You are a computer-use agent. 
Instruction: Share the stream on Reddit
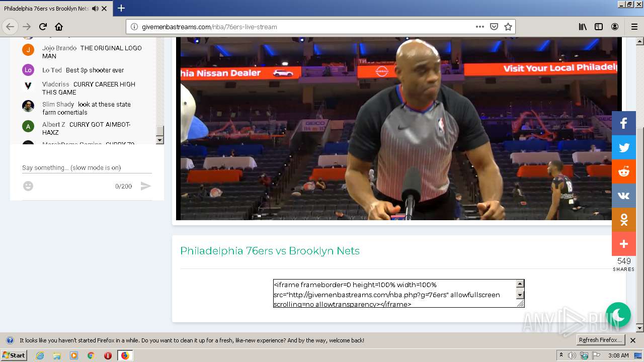click(x=624, y=171)
